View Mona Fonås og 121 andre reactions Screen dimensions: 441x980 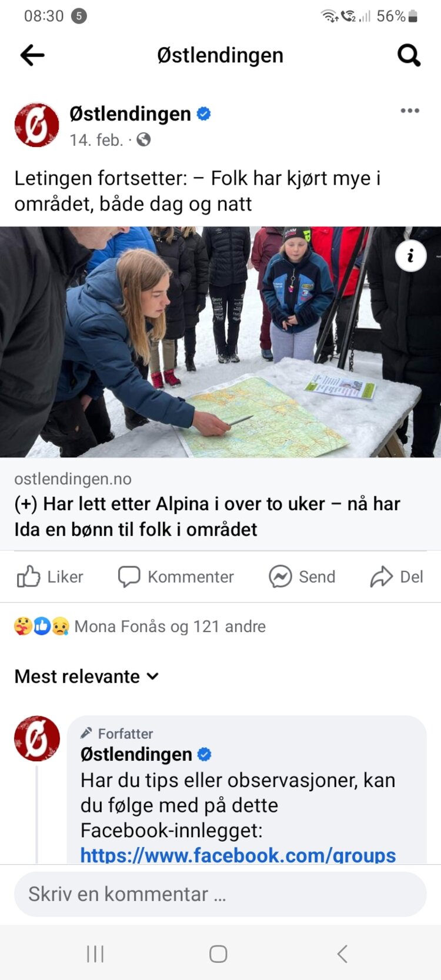[x=170, y=627]
